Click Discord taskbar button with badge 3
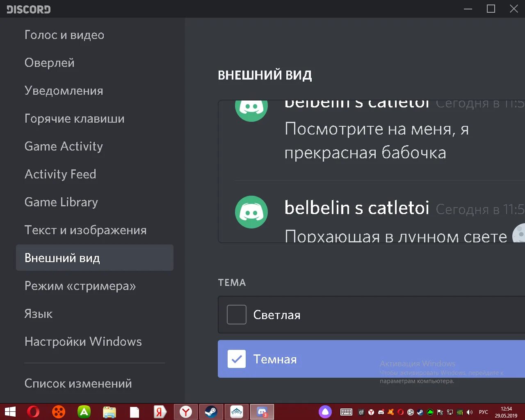This screenshot has height=420, width=525. (x=262, y=412)
